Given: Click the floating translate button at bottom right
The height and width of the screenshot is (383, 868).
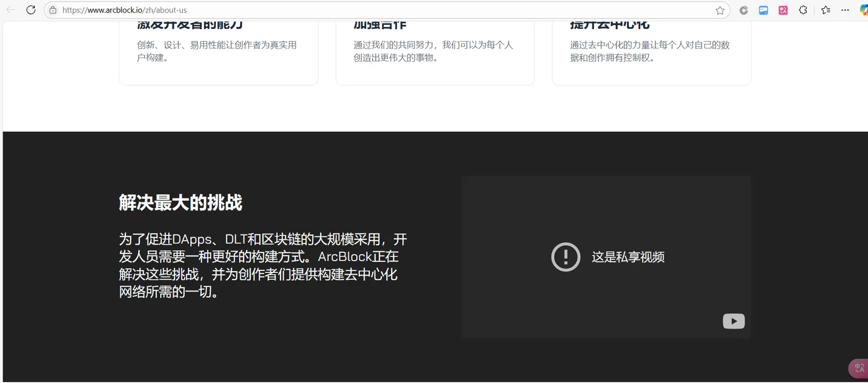Looking at the screenshot, I should (x=859, y=368).
